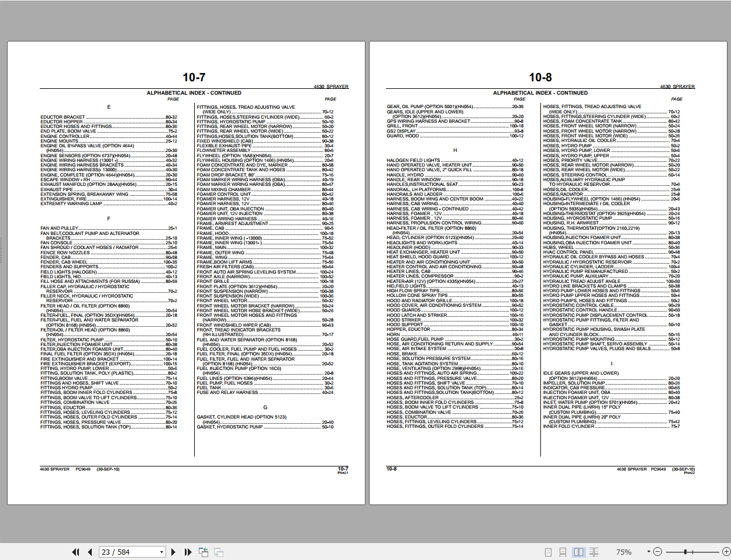Switch to single page layout
731x560 pixels.
click(549, 551)
